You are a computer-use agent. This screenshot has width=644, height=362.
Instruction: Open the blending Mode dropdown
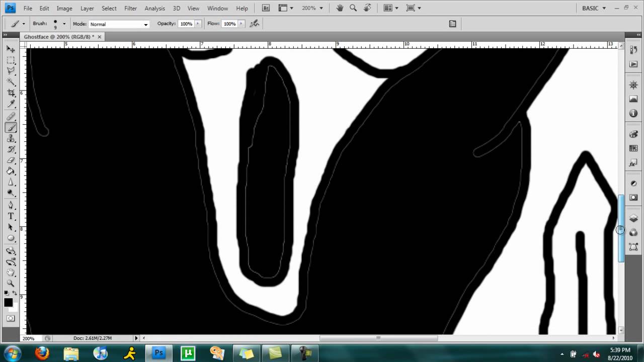119,24
